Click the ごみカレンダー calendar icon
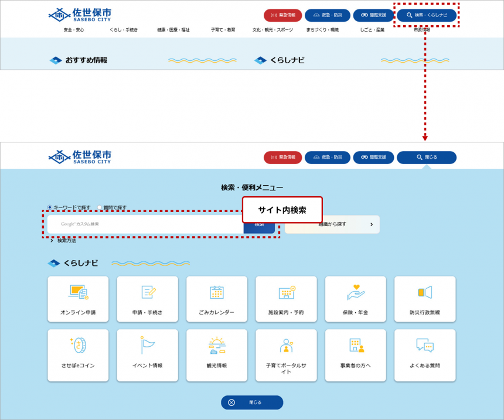 (217, 292)
